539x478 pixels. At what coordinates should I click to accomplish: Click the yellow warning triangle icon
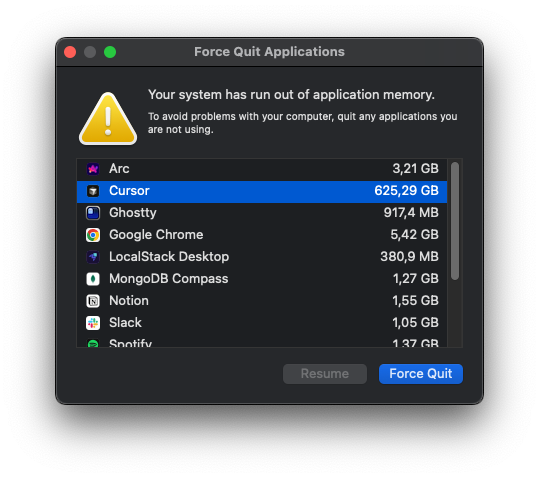coord(108,119)
